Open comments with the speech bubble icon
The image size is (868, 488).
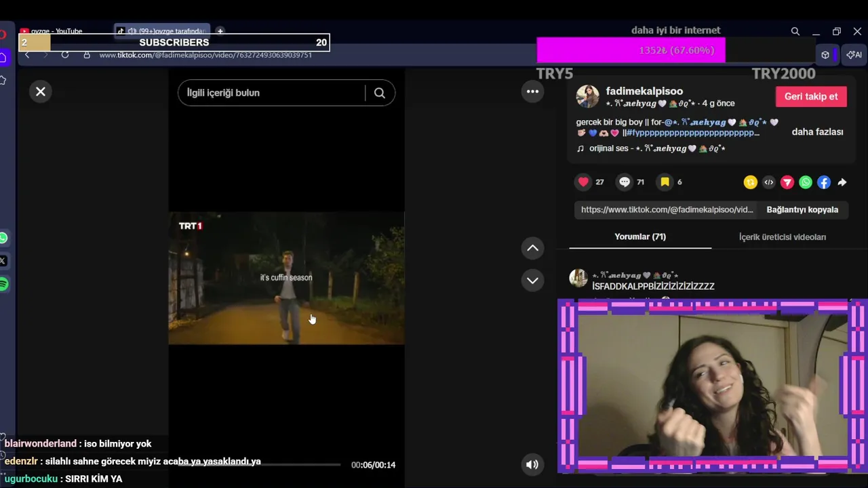[625, 182]
